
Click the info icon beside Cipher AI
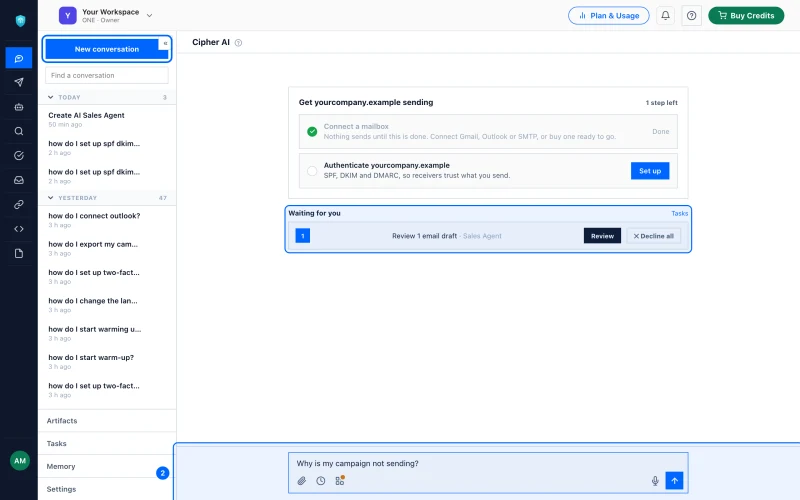tap(238, 43)
